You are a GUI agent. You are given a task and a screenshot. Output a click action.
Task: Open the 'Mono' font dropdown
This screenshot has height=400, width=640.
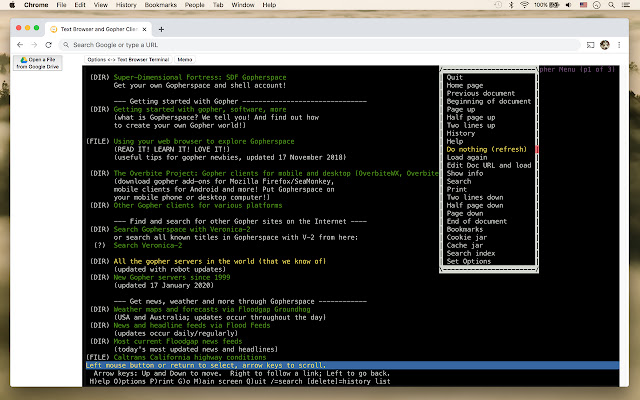(x=185, y=60)
